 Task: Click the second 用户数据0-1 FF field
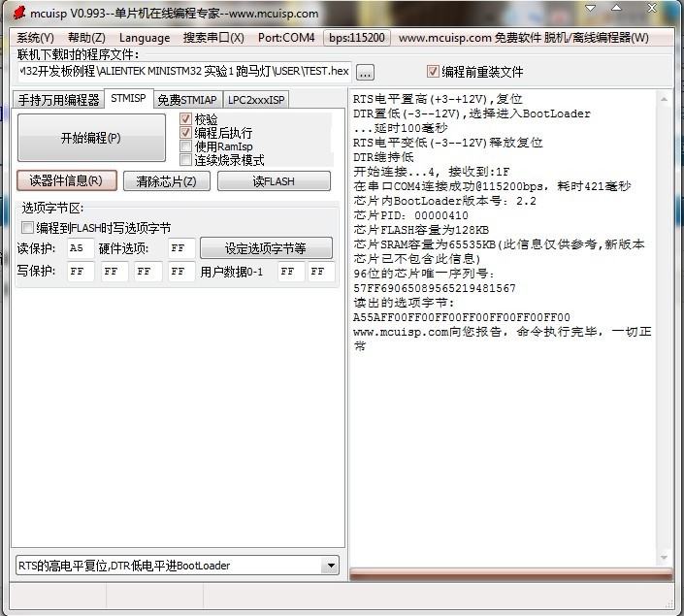pos(321,272)
